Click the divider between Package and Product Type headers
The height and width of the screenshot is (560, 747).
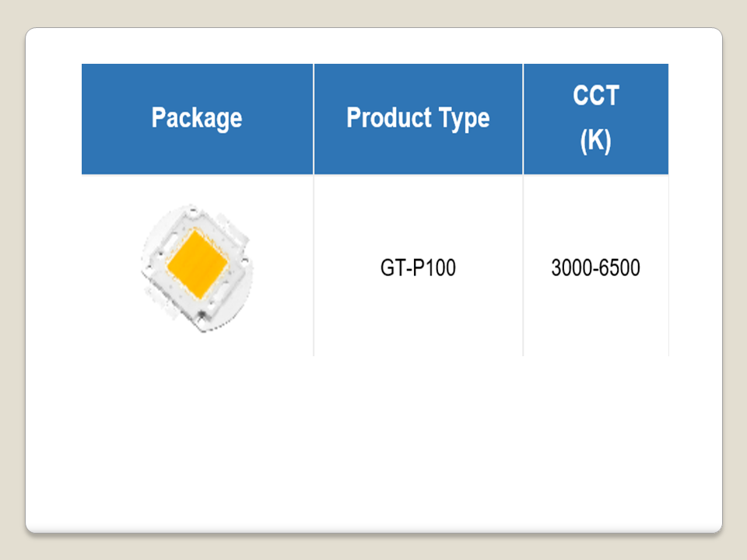pyautogui.click(x=314, y=118)
